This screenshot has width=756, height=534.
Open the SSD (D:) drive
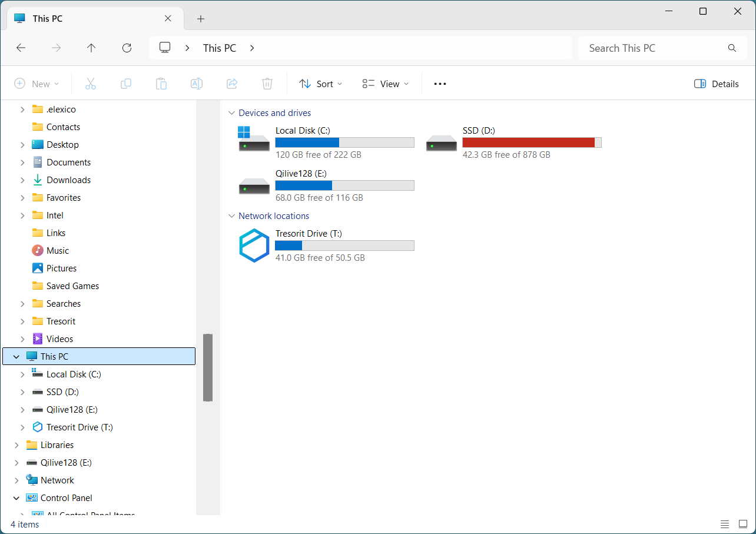pyautogui.click(x=478, y=131)
